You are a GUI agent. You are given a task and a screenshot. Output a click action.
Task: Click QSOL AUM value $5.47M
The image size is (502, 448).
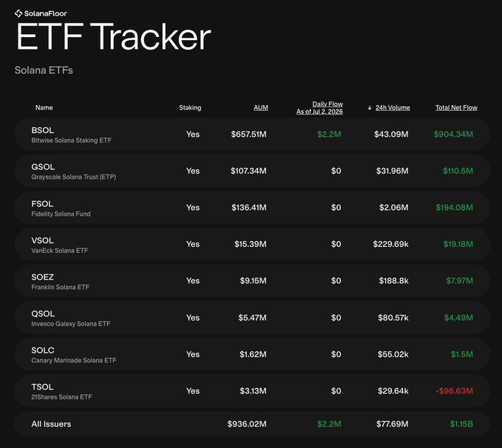(x=252, y=318)
